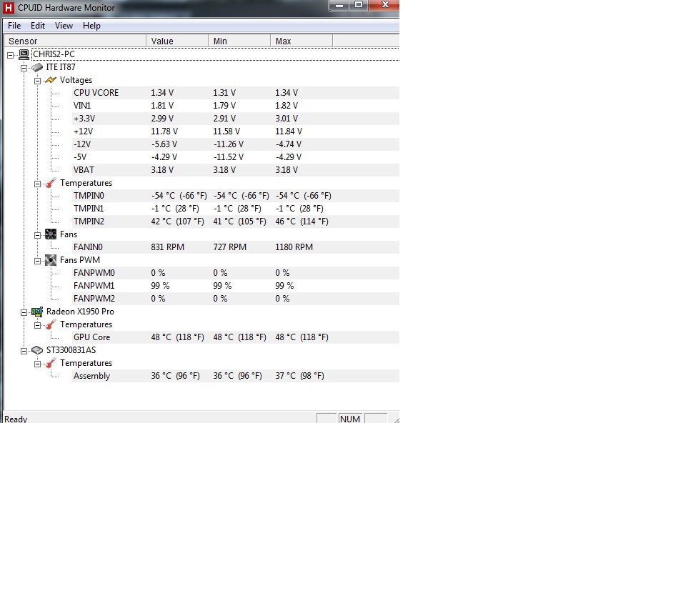Click the Fans group icon
673x616 pixels.
click(x=51, y=234)
